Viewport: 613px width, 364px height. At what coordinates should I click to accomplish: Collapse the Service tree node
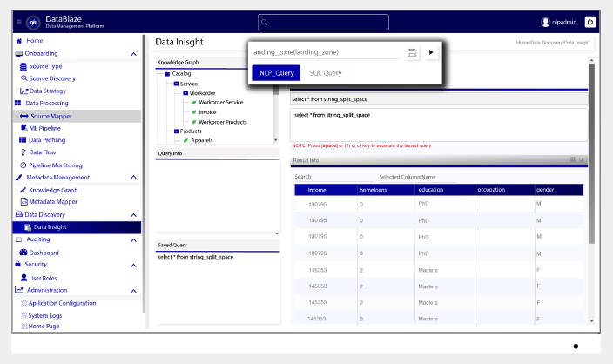pyautogui.click(x=176, y=84)
